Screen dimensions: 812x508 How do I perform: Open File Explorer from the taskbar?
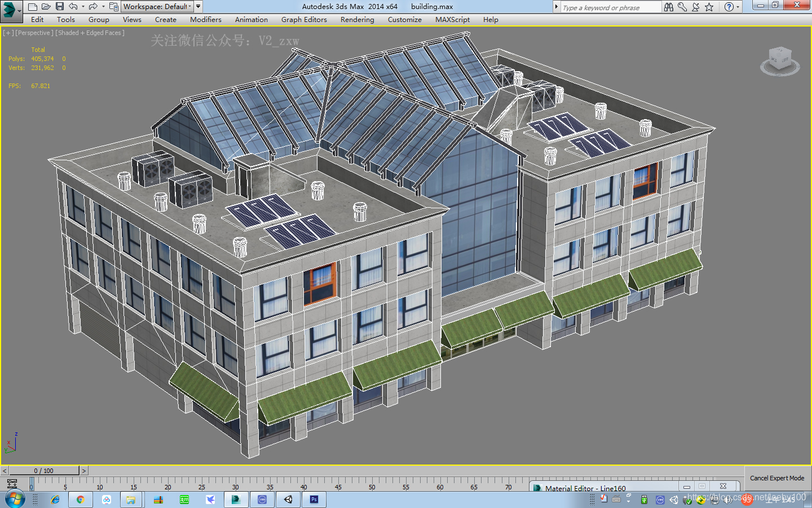point(131,500)
